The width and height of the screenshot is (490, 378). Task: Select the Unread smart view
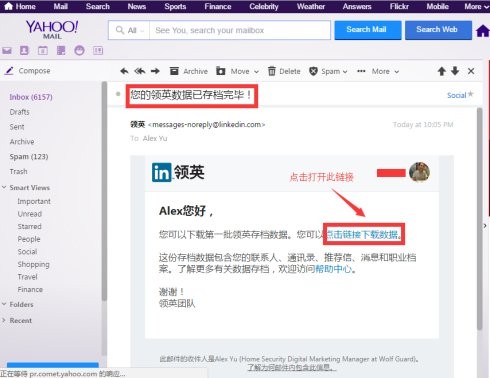click(x=30, y=214)
